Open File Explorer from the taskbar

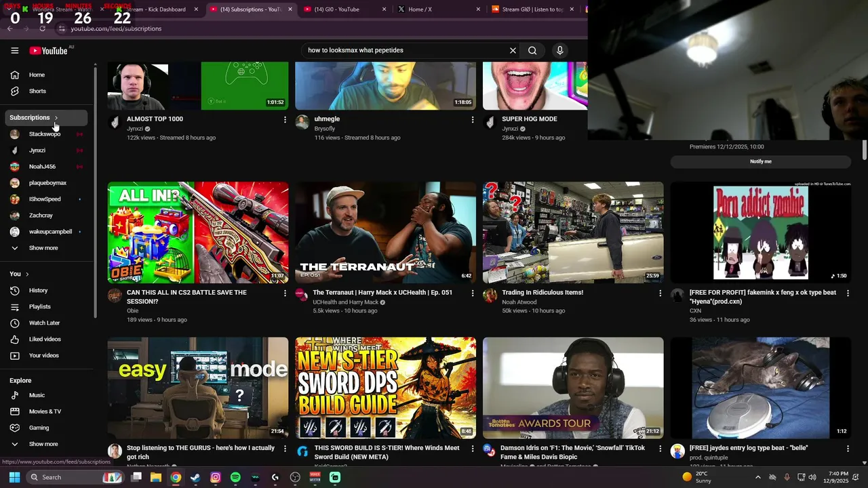pos(156,477)
